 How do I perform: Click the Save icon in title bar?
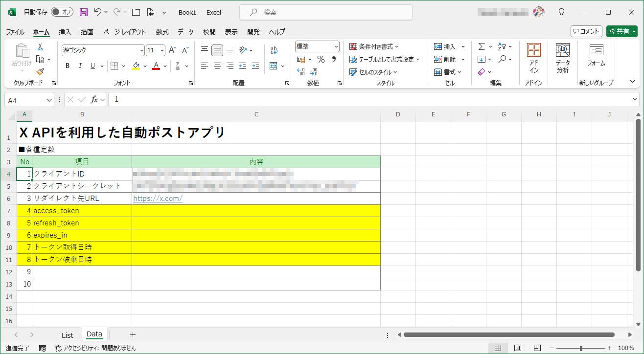pyautogui.click(x=84, y=12)
